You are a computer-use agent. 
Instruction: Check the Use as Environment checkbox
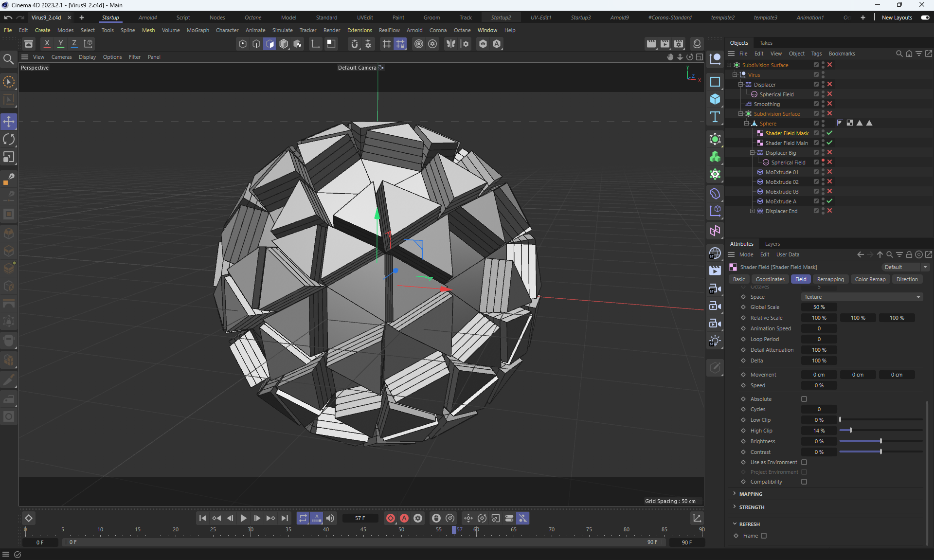coord(804,462)
